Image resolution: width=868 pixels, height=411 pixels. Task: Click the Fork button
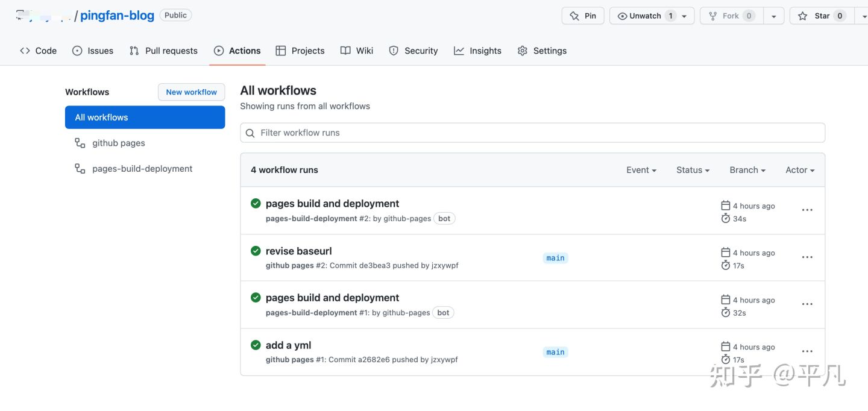[x=732, y=16]
